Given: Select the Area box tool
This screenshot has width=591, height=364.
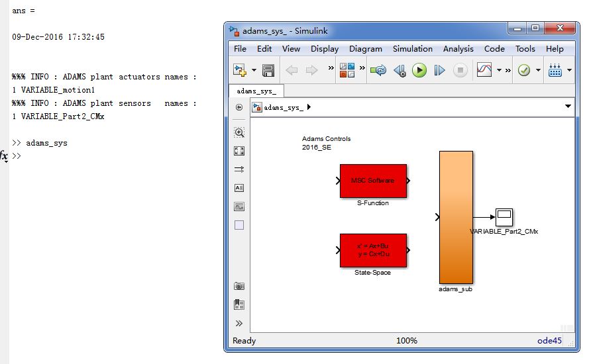Looking at the screenshot, I should (239, 225).
